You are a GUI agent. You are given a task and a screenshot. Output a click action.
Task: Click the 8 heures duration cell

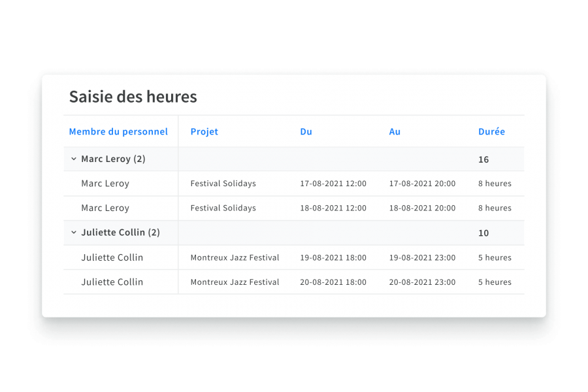point(495,184)
